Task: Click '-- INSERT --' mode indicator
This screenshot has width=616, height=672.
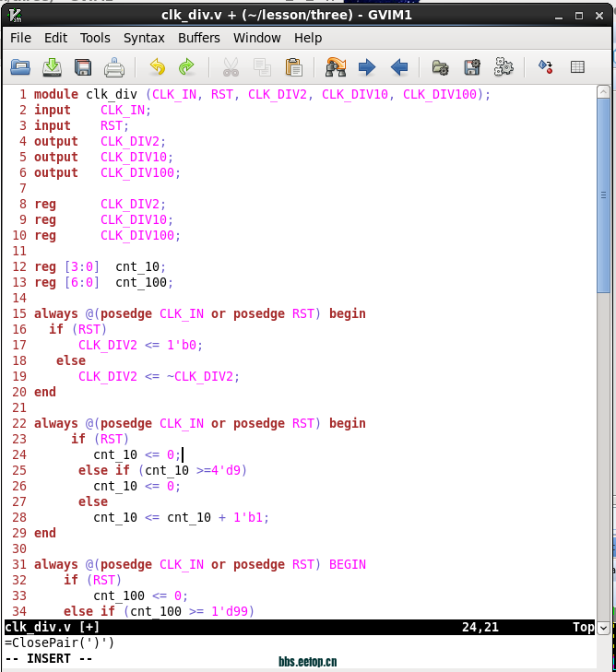Action: tap(49, 658)
